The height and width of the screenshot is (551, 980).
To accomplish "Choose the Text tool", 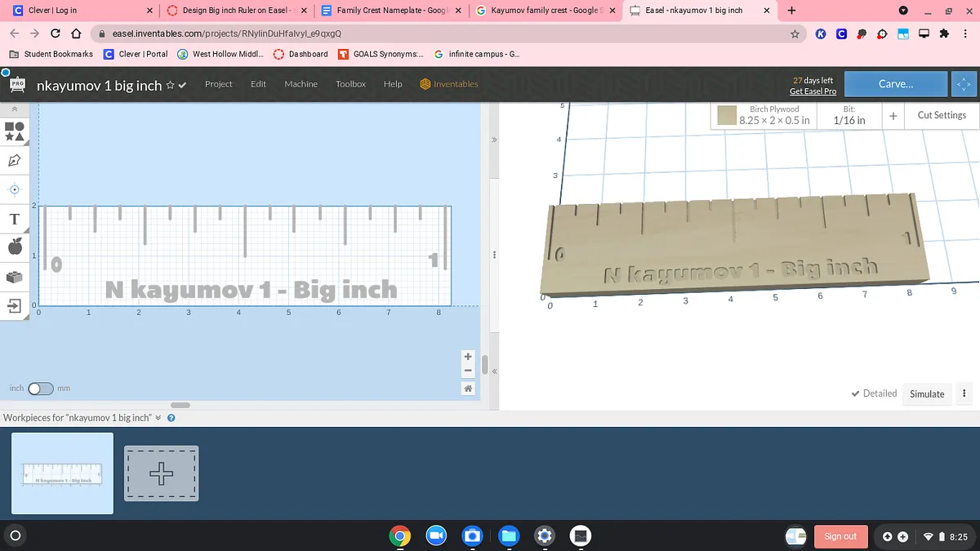I will tap(14, 219).
